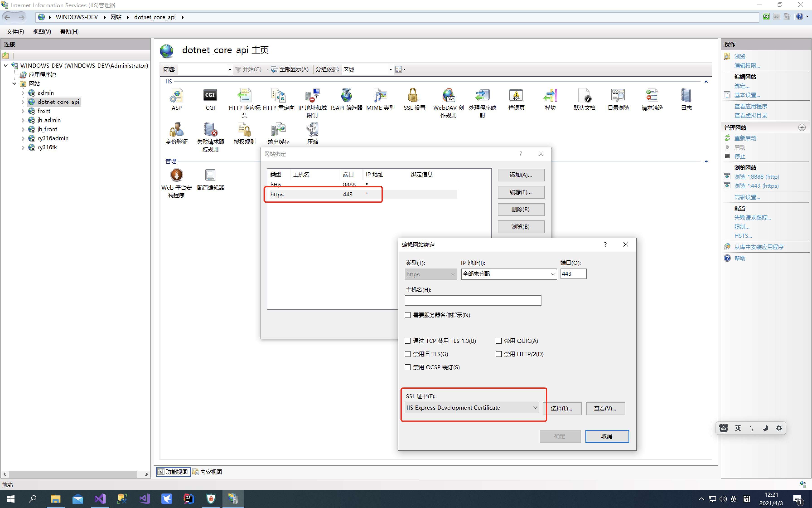This screenshot has width=812, height=508.
Task: Check 禁用 HTTP/2 checkbox
Action: pos(499,354)
